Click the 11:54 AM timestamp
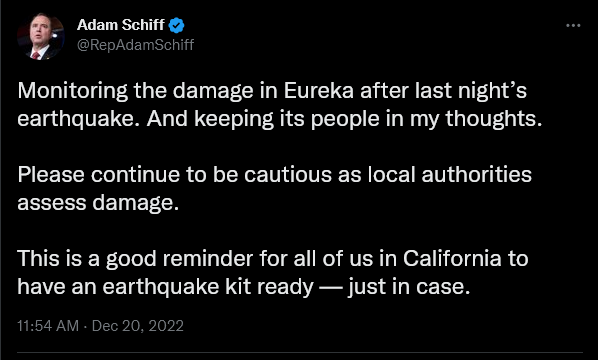The width and height of the screenshot is (598, 360). click(x=48, y=326)
